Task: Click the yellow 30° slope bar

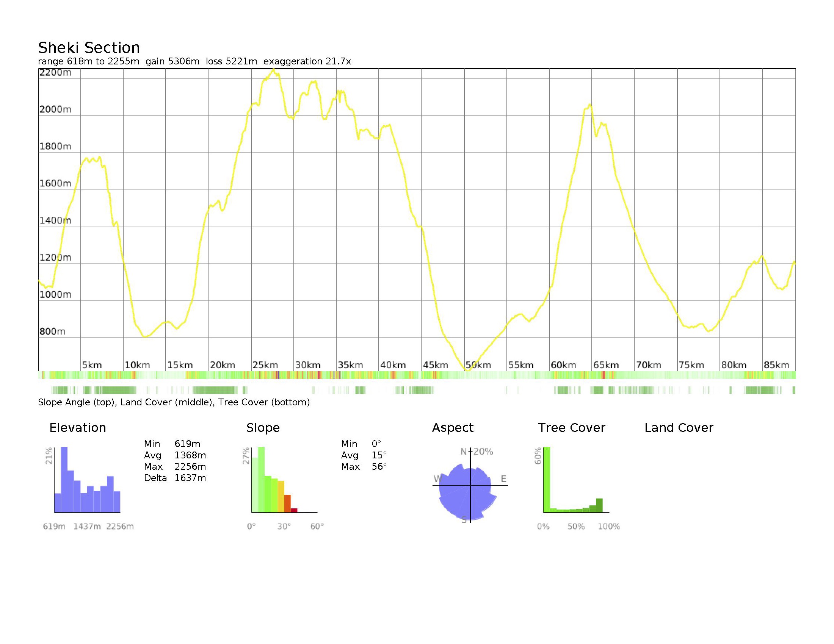Action: pyautogui.click(x=281, y=496)
